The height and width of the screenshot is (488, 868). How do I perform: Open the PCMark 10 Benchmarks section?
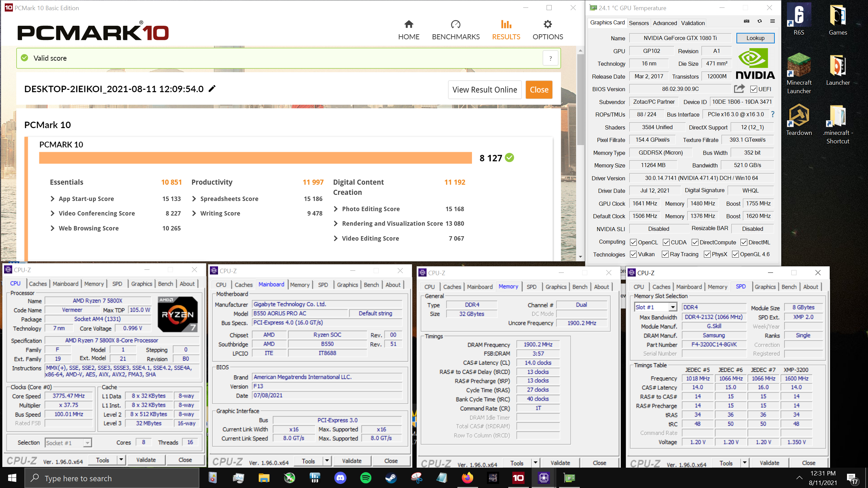click(456, 30)
